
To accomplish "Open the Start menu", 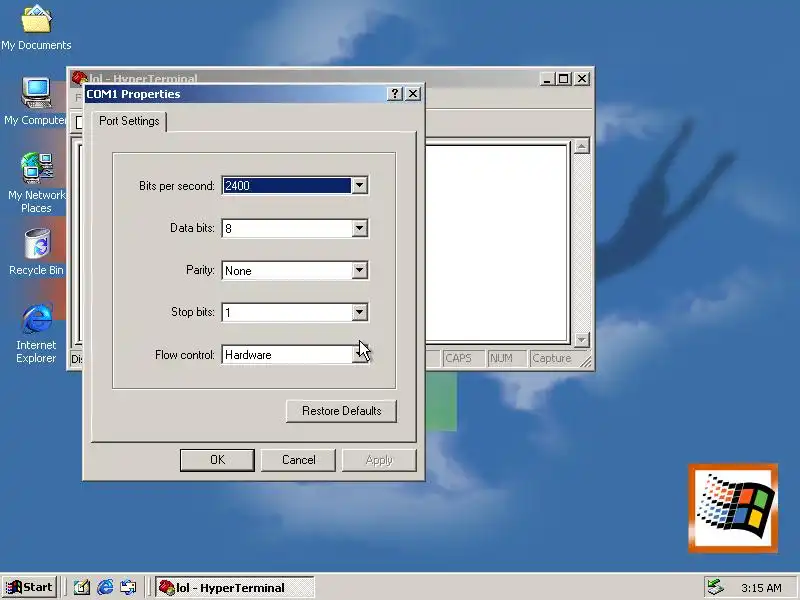I will click(x=30, y=587).
